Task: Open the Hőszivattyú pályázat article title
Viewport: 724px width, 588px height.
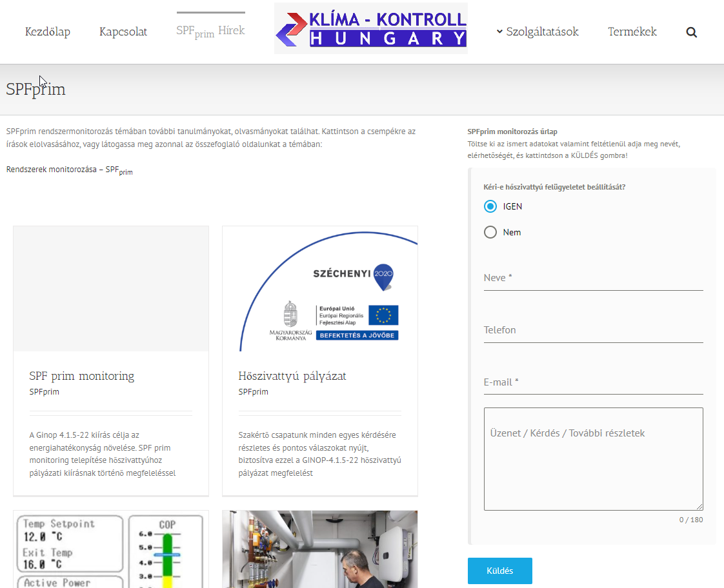Action: (x=292, y=376)
